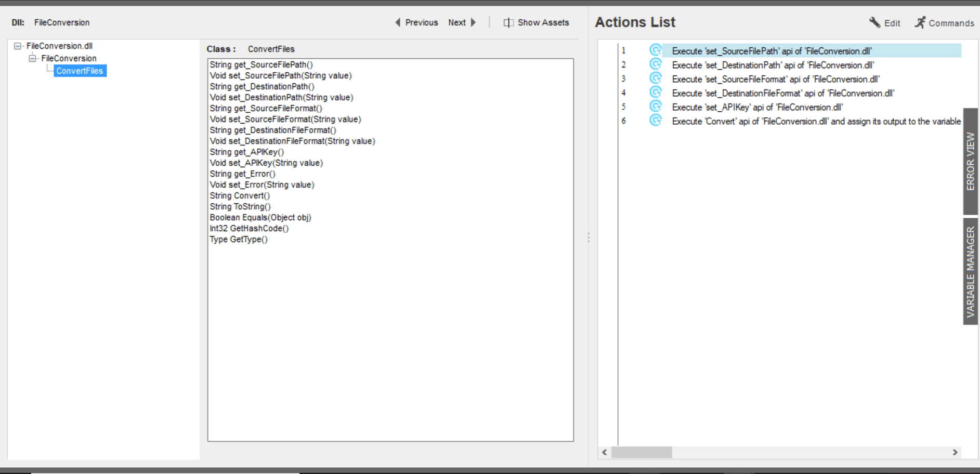Click the Edit wrench icon
Viewport: 980px width, 474px height.
(875, 22)
